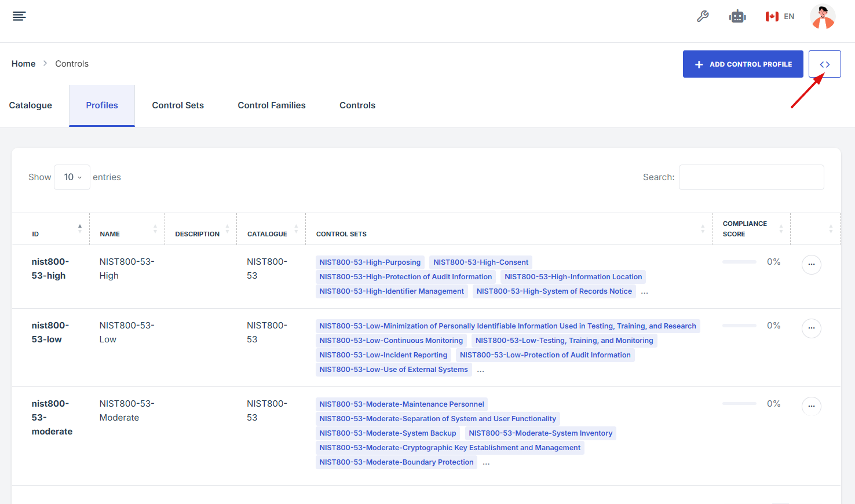
Task: Click compliance score bar for nist800-53-high
Action: pos(739,262)
